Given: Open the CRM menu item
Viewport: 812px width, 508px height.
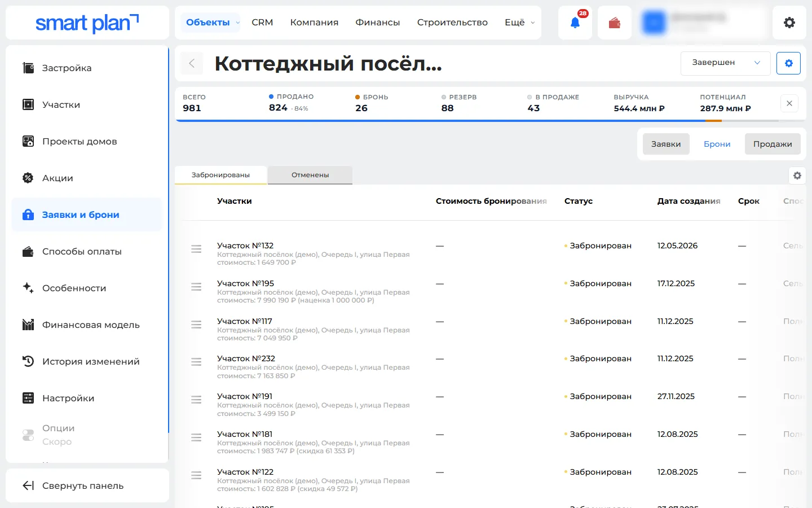Looking at the screenshot, I should [262, 23].
